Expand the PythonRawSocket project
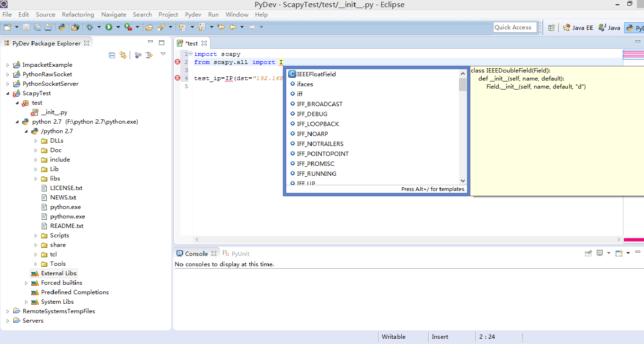The image size is (644, 344). (8, 74)
